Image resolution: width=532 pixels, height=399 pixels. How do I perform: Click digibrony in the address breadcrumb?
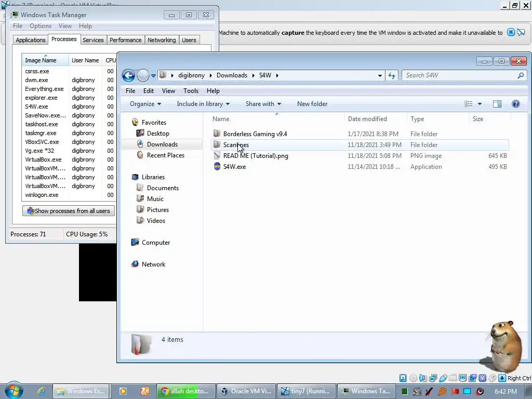tap(191, 75)
